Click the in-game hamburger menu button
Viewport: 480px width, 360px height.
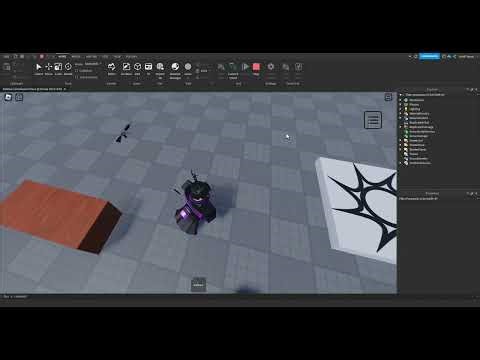[373, 120]
